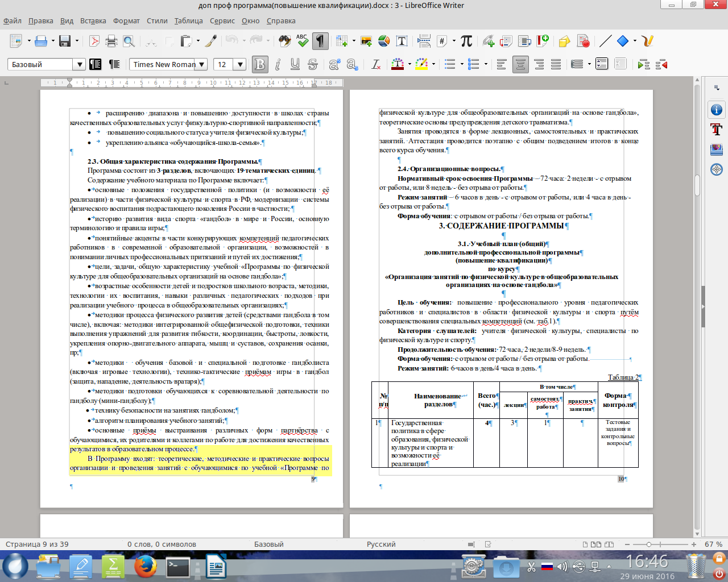Open the terminal from the taskbar
The image size is (728, 582).
(178, 567)
